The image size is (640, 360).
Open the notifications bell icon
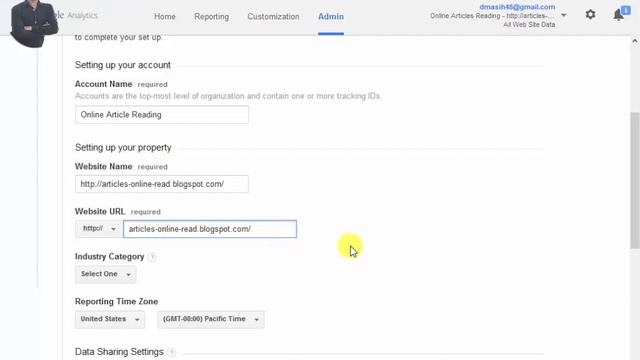tap(618, 15)
